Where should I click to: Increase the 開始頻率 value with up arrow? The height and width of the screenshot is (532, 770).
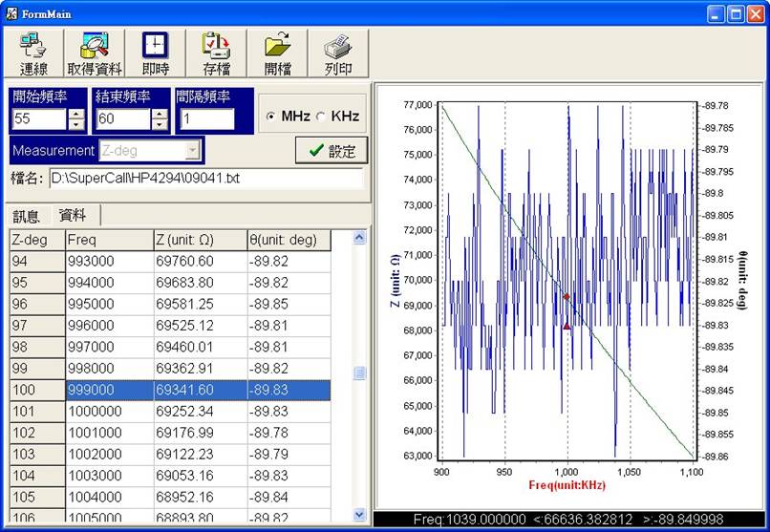click(76, 114)
